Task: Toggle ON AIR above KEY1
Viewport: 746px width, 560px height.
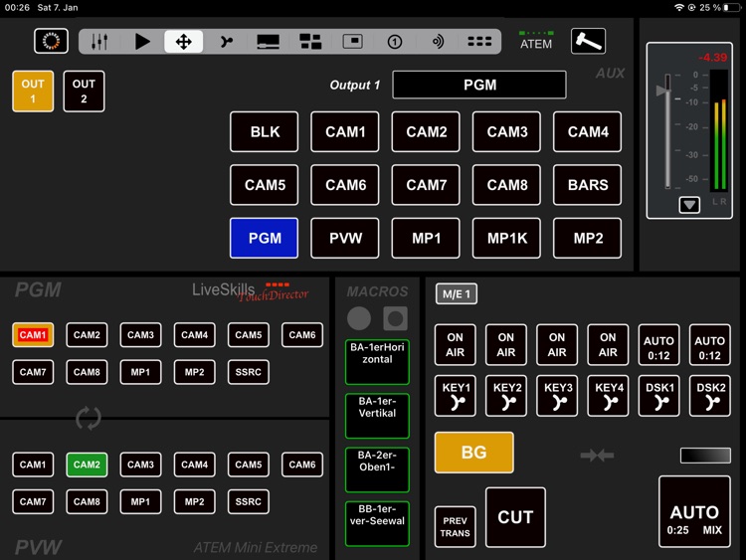Action: [456, 345]
